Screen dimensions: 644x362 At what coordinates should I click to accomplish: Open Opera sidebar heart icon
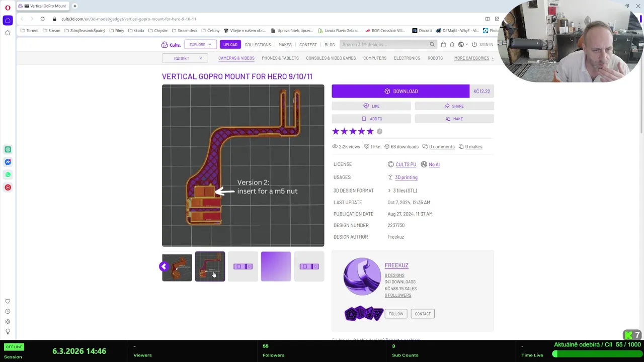[8, 301]
